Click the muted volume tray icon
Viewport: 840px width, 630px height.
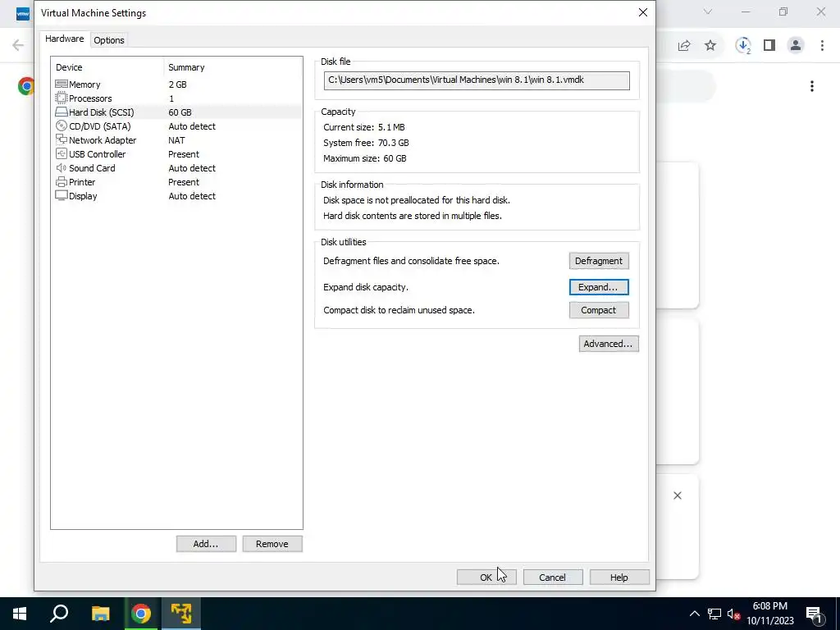tap(733, 614)
